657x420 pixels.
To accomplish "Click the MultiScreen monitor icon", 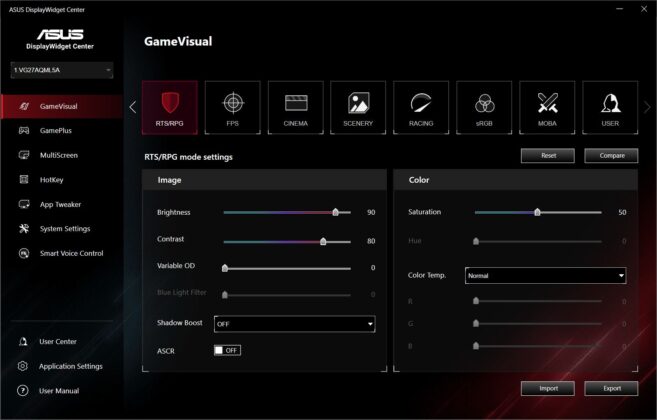I will click(x=24, y=155).
